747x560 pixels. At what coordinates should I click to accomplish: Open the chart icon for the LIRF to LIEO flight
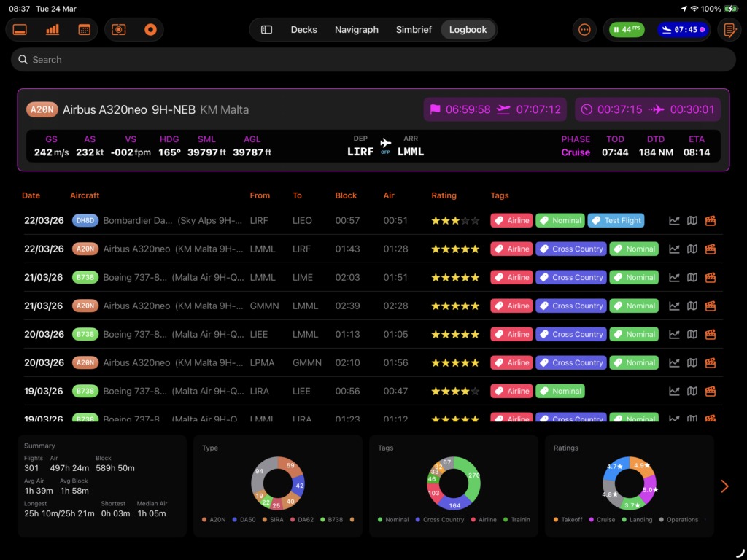click(x=674, y=221)
